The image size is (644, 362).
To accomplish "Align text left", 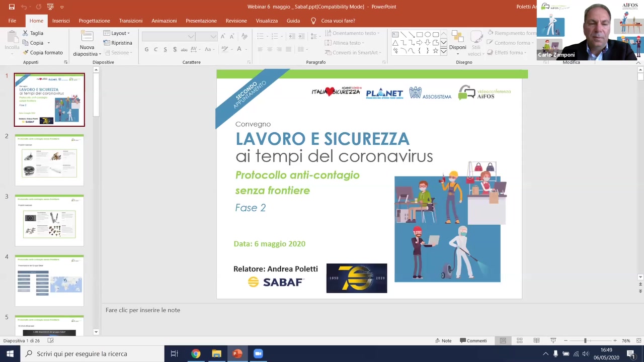I will tap(260, 49).
